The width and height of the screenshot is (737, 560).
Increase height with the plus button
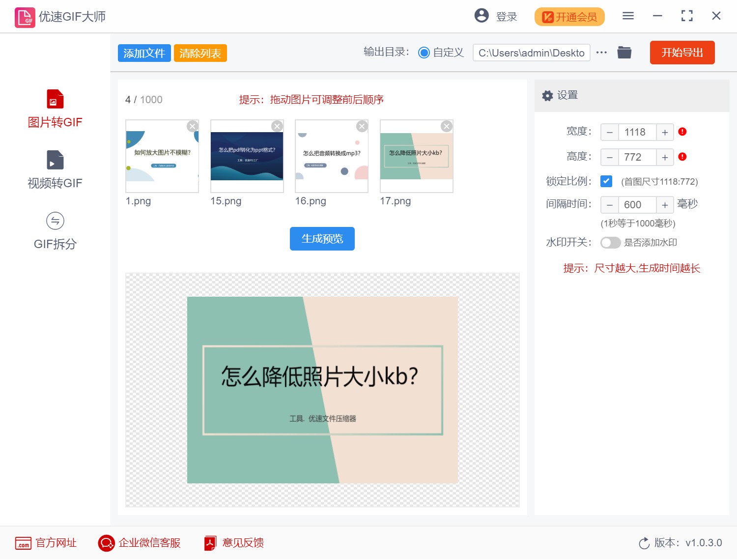[665, 157]
